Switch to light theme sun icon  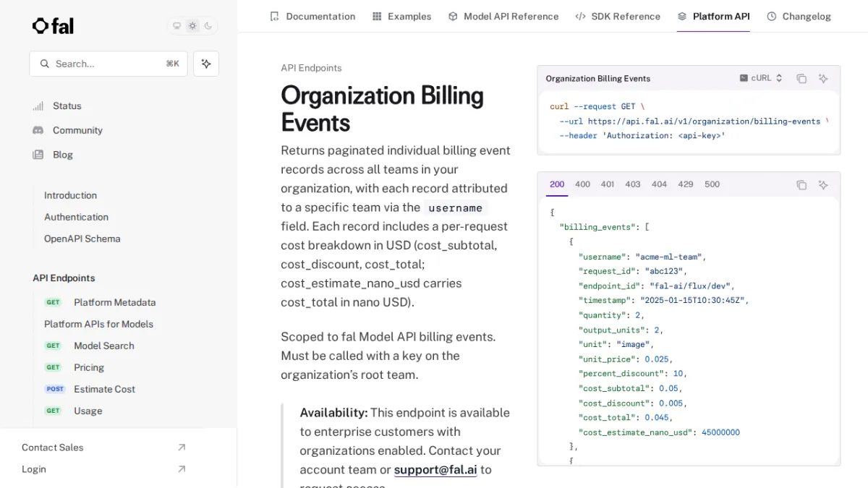pos(192,26)
